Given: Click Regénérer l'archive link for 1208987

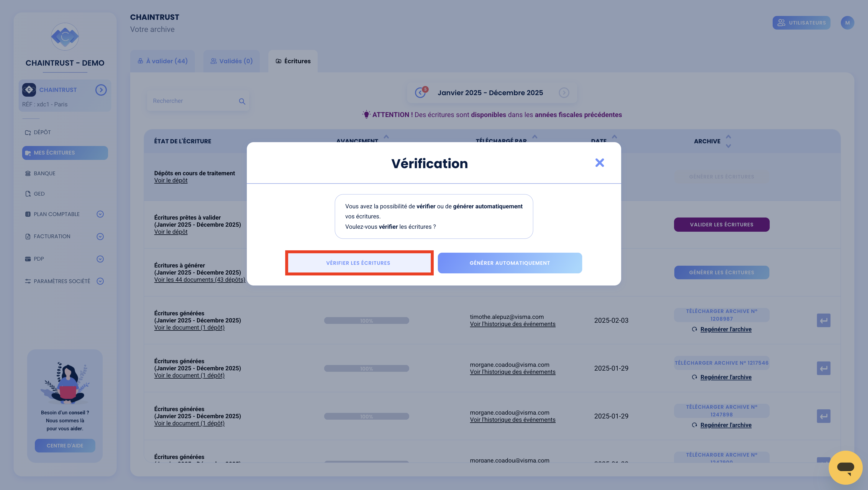Looking at the screenshot, I should click(726, 329).
